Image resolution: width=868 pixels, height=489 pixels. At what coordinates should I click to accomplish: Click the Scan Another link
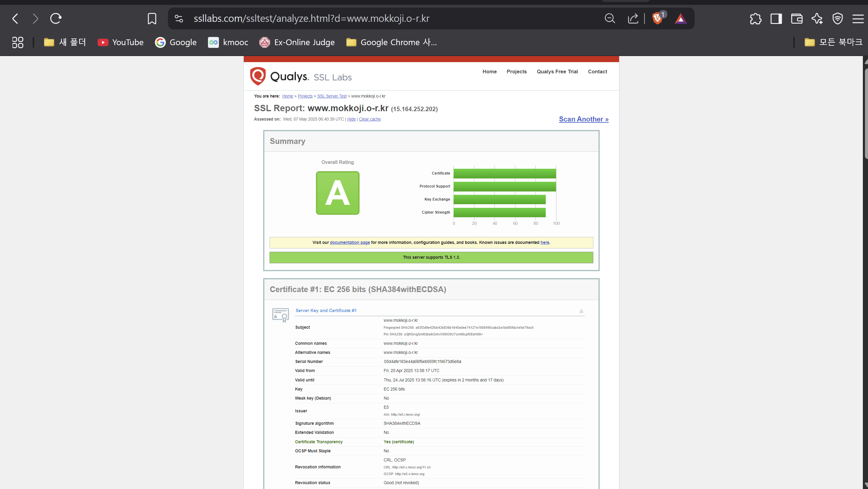[583, 119]
